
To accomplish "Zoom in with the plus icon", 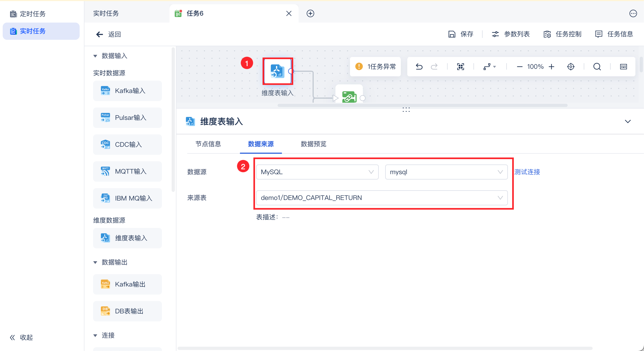I will click(551, 67).
